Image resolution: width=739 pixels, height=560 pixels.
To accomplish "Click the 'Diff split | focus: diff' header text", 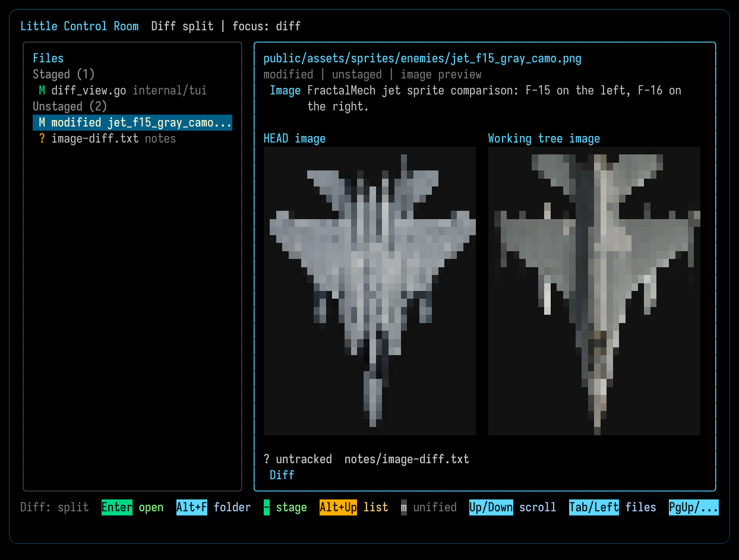I will [226, 26].
